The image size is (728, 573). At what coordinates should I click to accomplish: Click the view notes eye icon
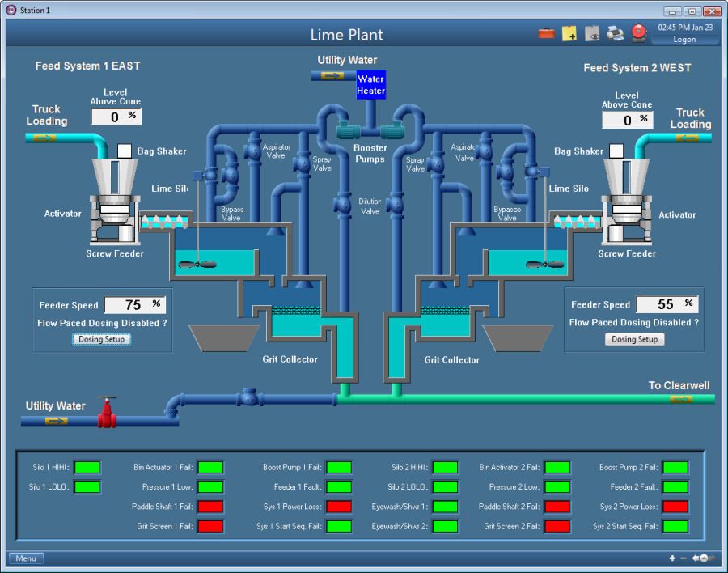(x=591, y=33)
